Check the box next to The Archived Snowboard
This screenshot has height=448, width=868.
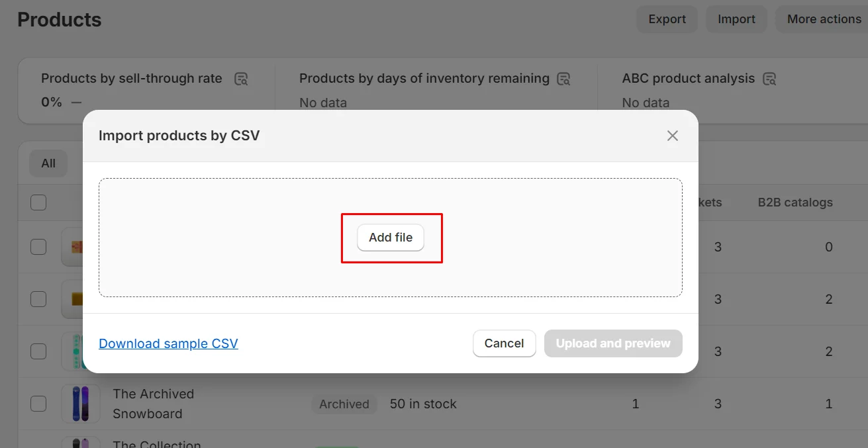pos(38,404)
